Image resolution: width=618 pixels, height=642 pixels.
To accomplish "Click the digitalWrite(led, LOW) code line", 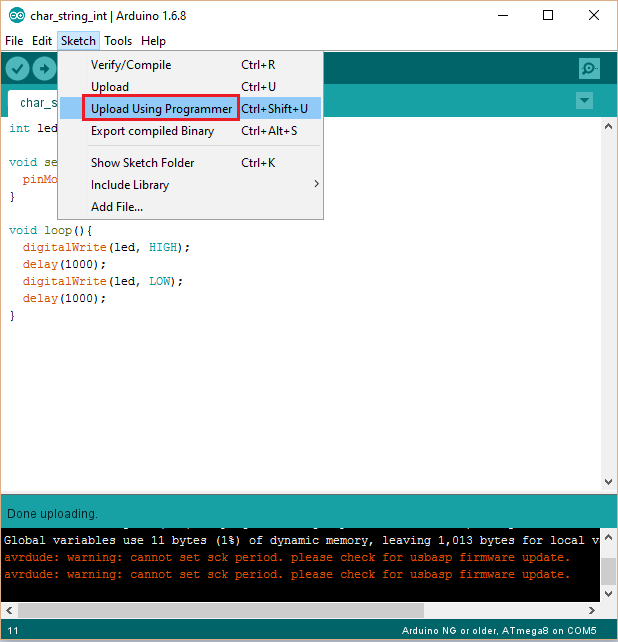I will [x=103, y=281].
